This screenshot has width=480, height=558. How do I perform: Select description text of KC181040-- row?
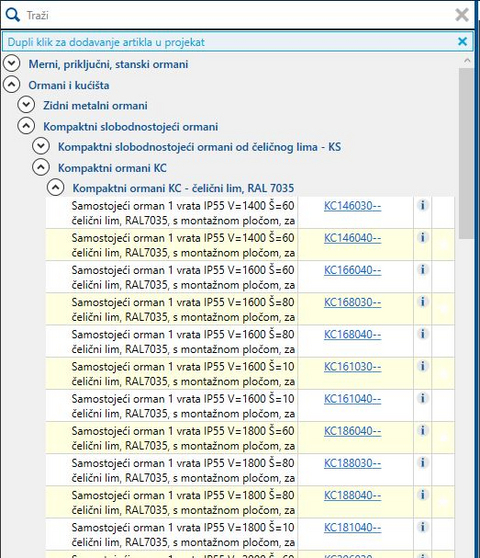(x=183, y=535)
